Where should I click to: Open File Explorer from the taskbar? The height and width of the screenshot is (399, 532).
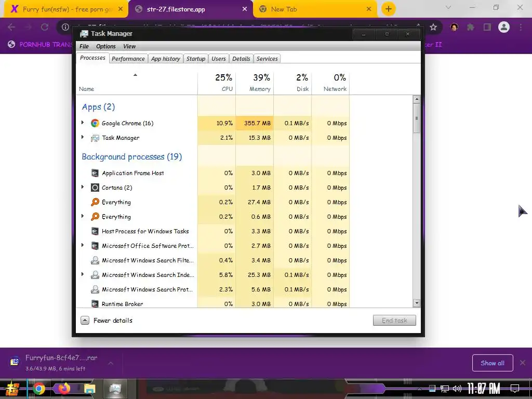click(89, 389)
